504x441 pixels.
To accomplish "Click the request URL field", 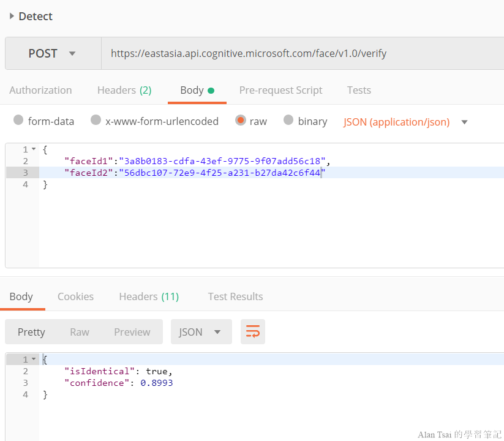I will pos(303,53).
